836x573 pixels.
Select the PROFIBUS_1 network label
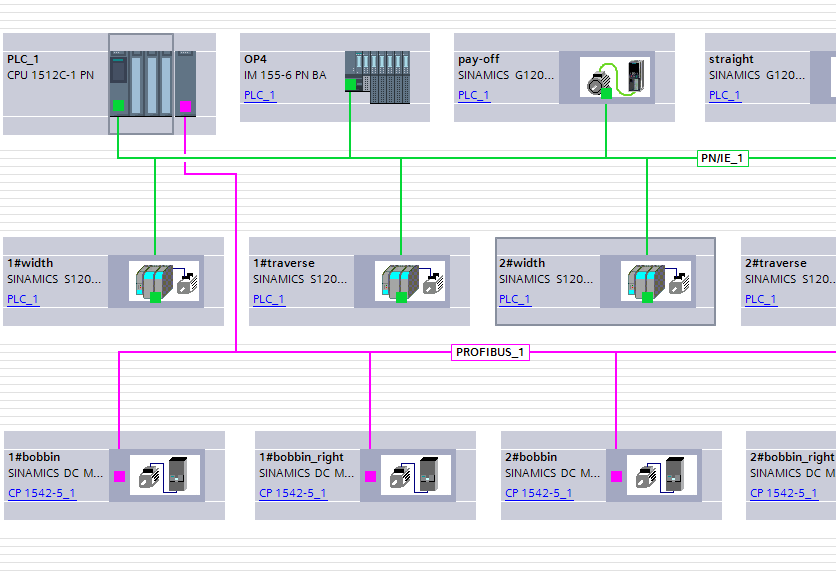pos(490,352)
